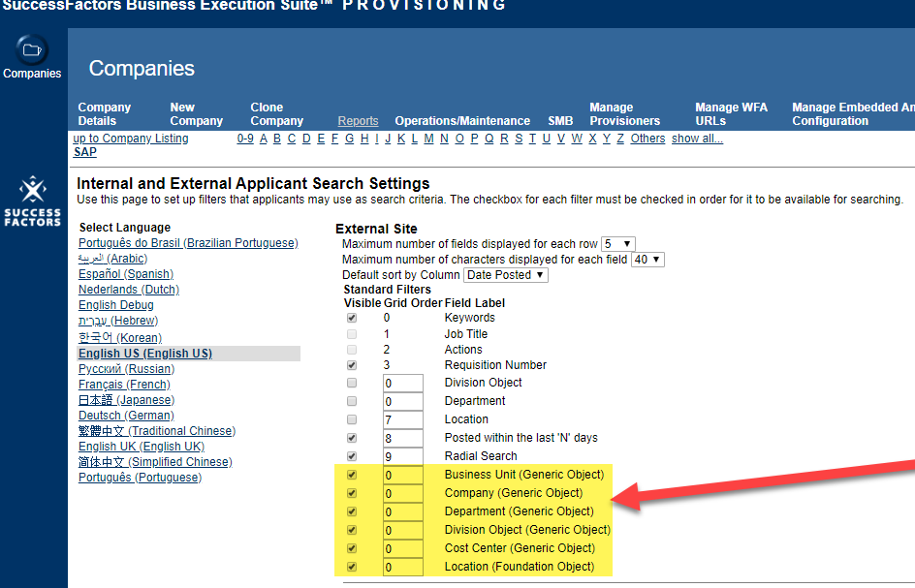Toggle Cost Center (Generic Object) checkbox
The image size is (915, 588).
pyautogui.click(x=352, y=548)
